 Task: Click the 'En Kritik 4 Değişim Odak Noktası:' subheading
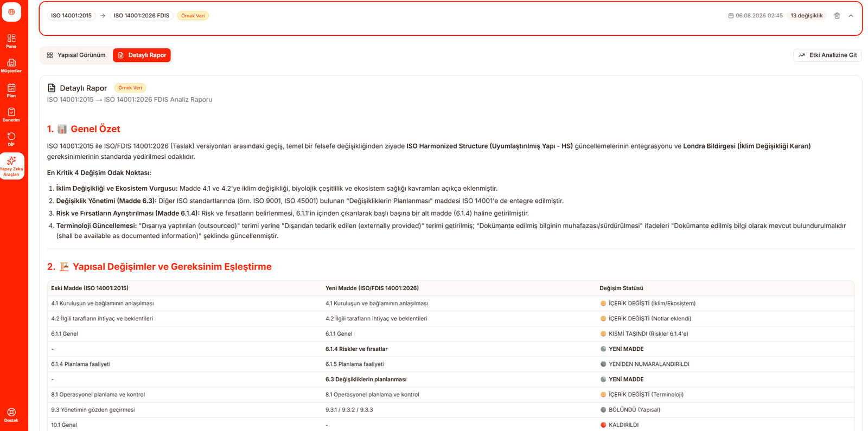99,173
